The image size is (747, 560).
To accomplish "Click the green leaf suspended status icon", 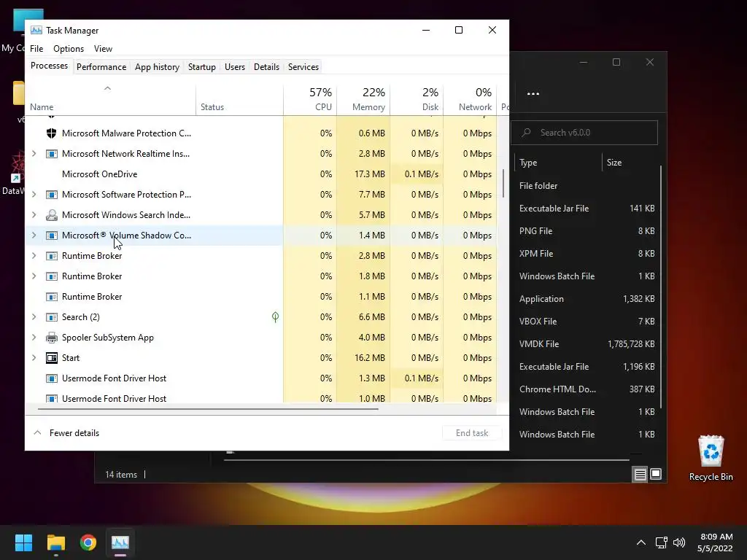I will point(275,317).
